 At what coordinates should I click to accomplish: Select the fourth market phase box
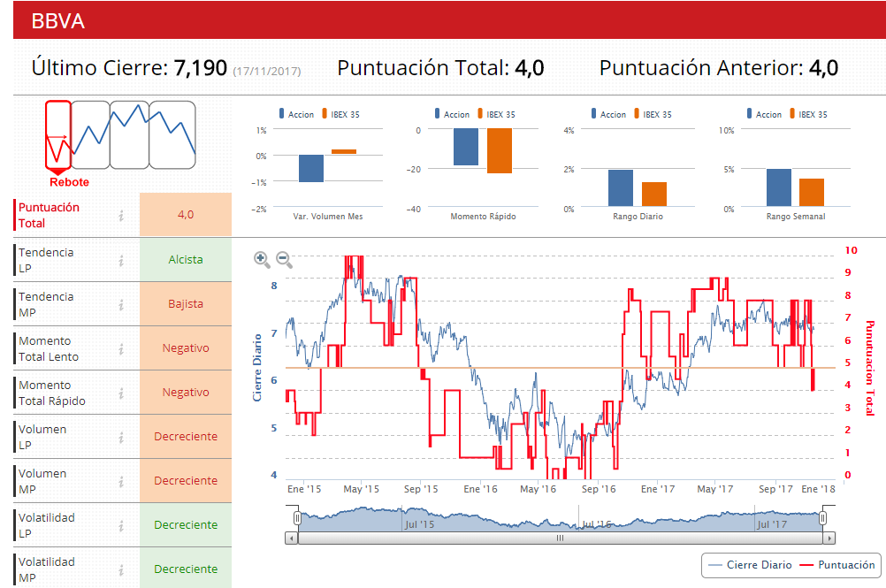pyautogui.click(x=172, y=135)
